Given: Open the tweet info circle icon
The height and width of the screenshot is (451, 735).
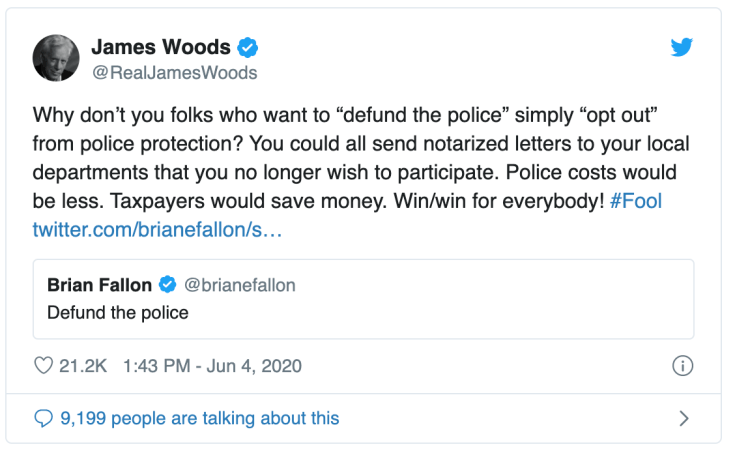Looking at the screenshot, I should (682, 366).
